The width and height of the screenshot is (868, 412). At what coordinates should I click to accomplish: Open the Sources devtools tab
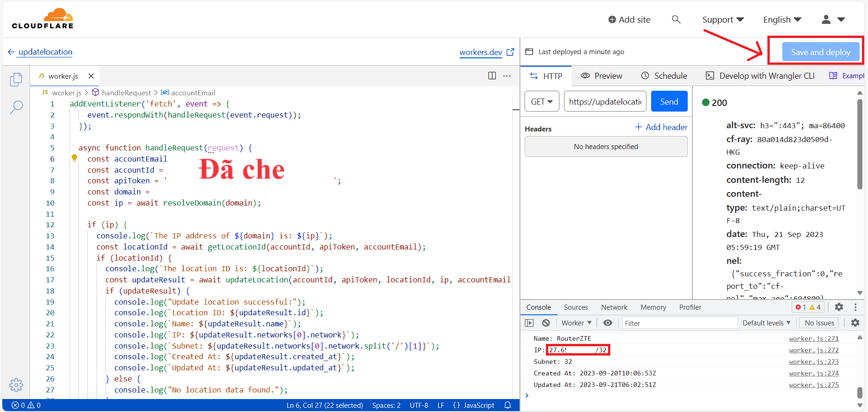tap(576, 307)
